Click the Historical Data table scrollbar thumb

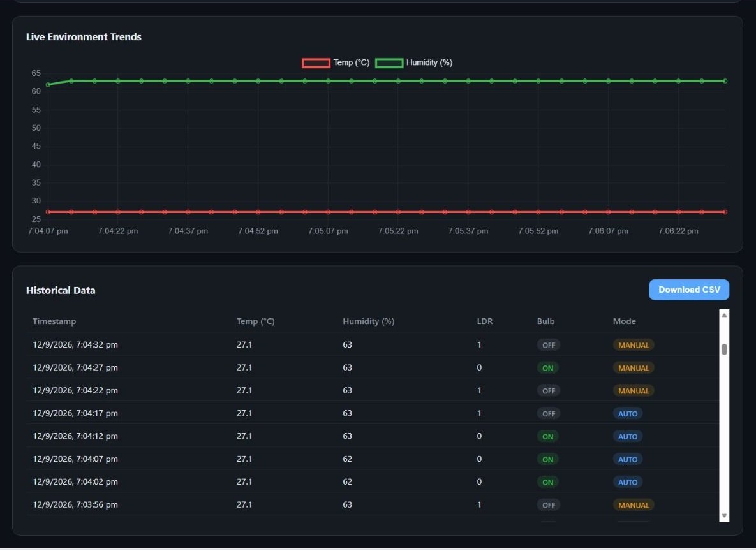pyautogui.click(x=723, y=349)
